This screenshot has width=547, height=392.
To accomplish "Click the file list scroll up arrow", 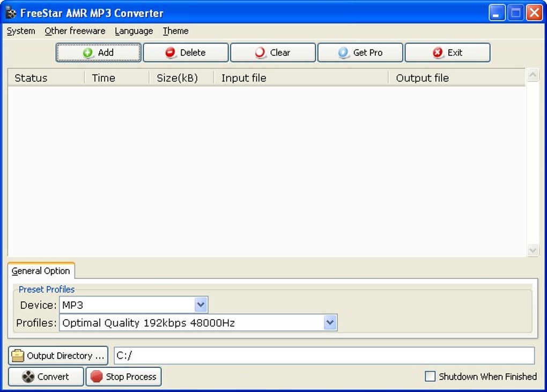I will click(533, 75).
